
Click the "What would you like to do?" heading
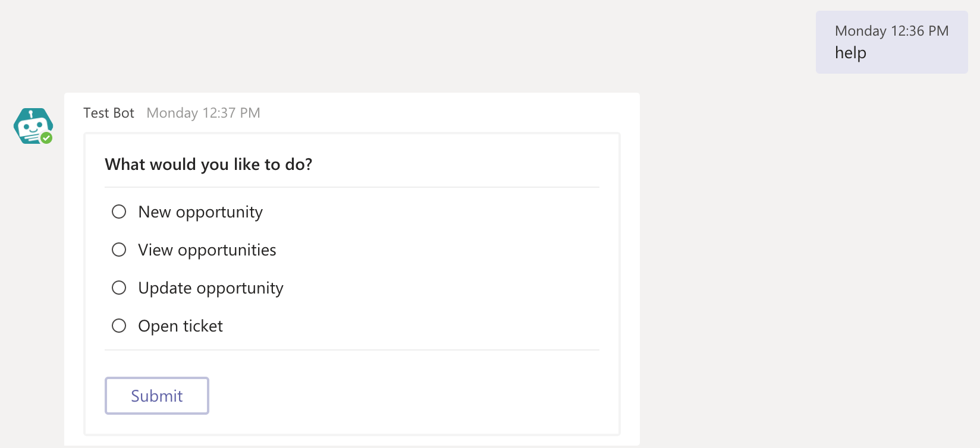[x=209, y=165]
